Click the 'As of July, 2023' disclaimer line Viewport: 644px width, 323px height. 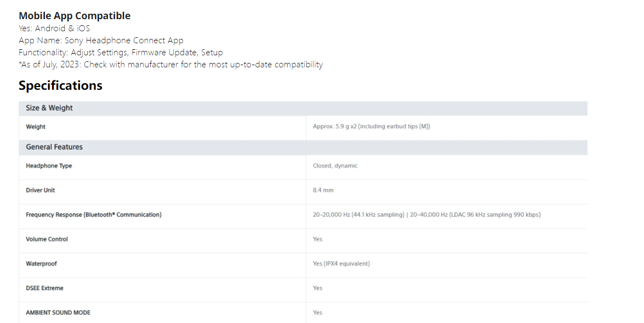coord(171,65)
